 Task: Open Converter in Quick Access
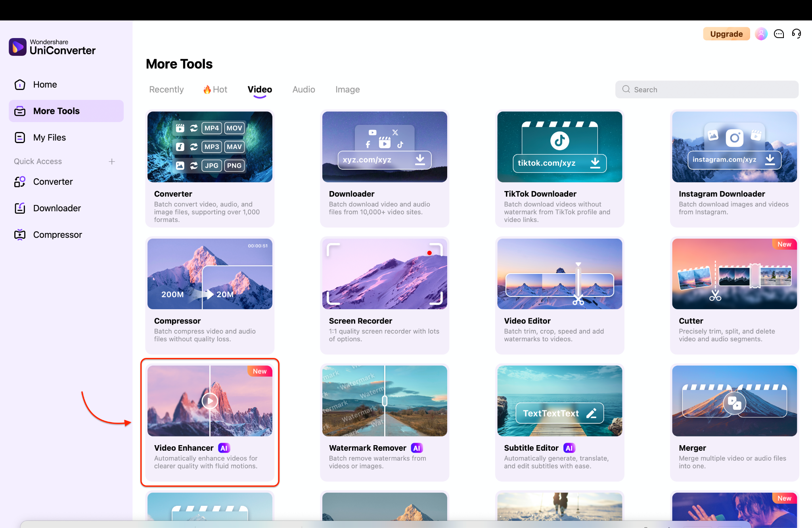point(53,182)
